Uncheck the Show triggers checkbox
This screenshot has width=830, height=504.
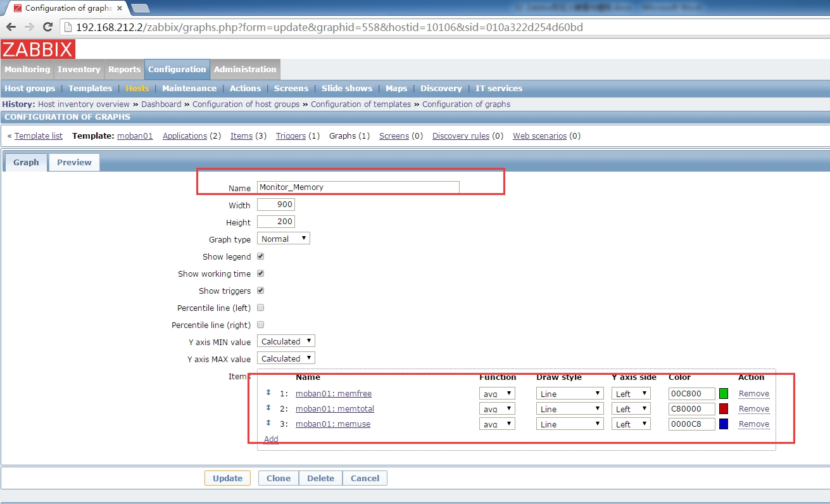(x=260, y=291)
